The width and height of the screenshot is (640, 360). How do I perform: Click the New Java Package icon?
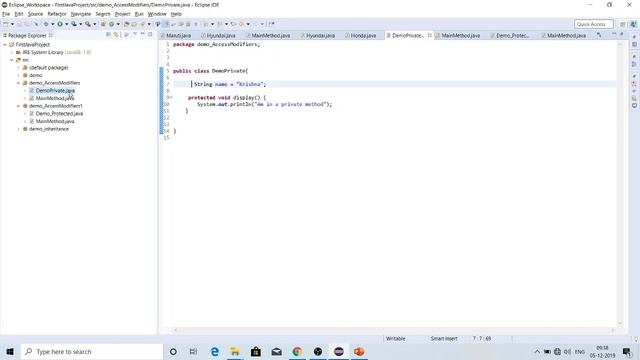tap(104, 24)
